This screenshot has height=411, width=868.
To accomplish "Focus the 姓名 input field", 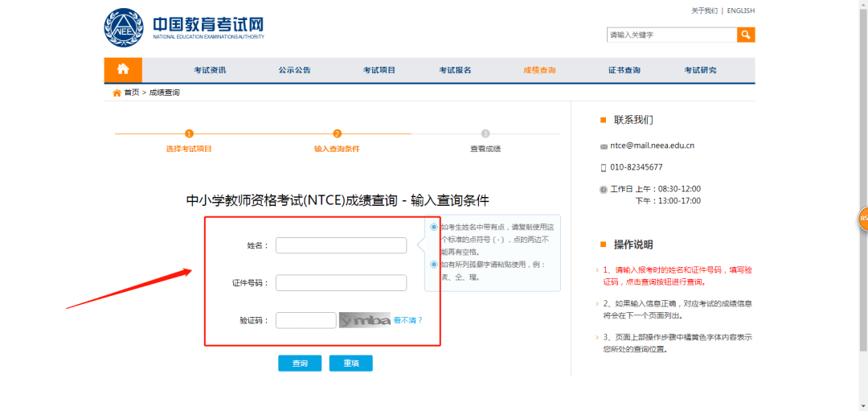I will pos(341,245).
